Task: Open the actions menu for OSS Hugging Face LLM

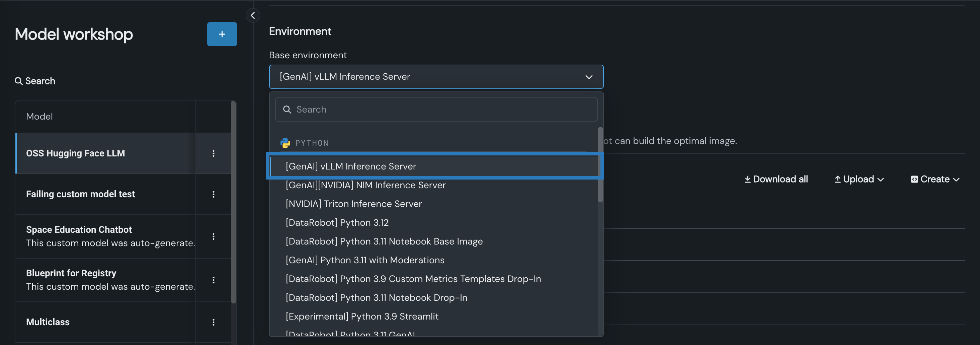Action: (214, 153)
